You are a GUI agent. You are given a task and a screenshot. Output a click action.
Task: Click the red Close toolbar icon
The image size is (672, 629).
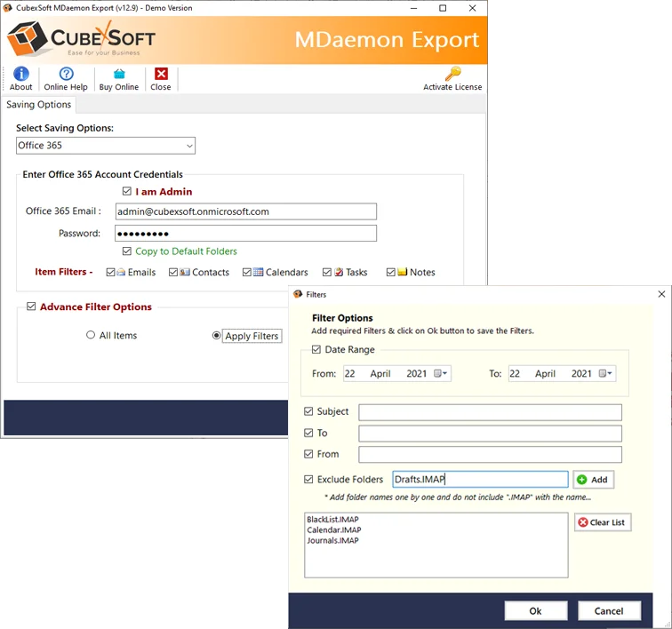(x=161, y=75)
